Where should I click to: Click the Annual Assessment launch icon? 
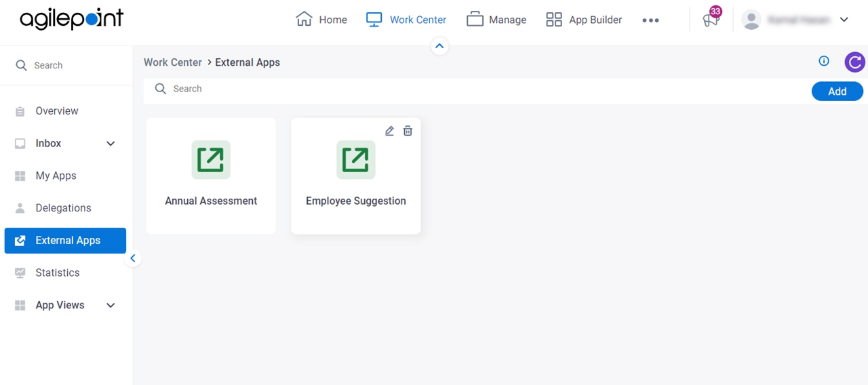211,160
